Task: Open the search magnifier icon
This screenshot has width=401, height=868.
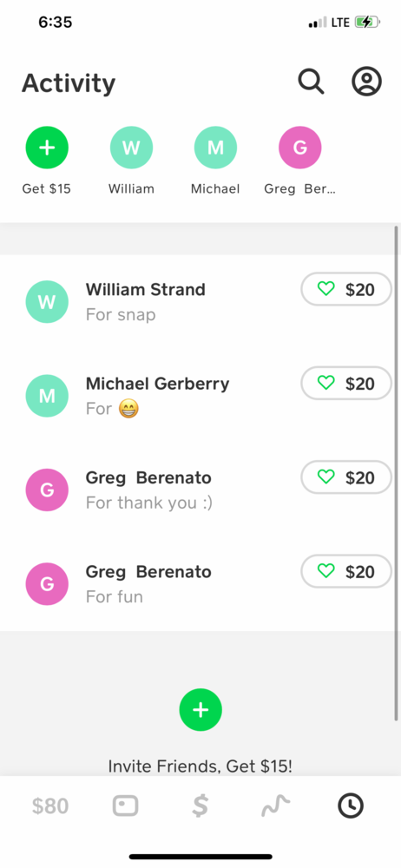Action: pyautogui.click(x=312, y=82)
